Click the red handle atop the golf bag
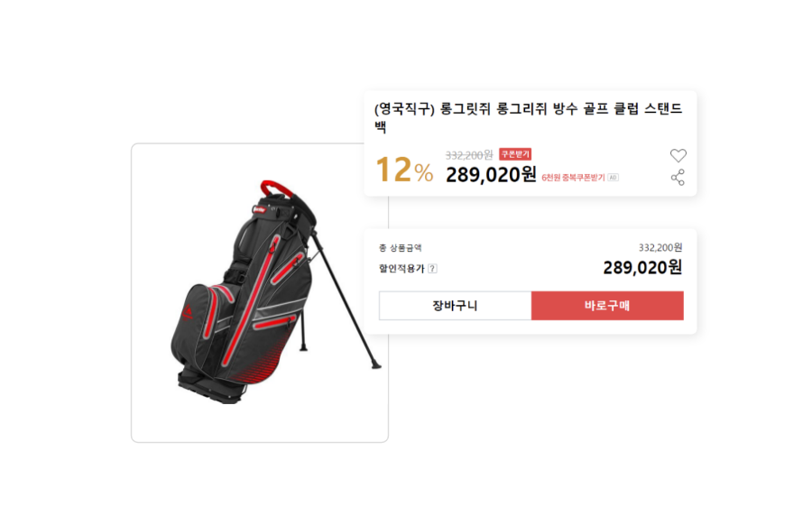Screen dimensions: 812x516 277,188
